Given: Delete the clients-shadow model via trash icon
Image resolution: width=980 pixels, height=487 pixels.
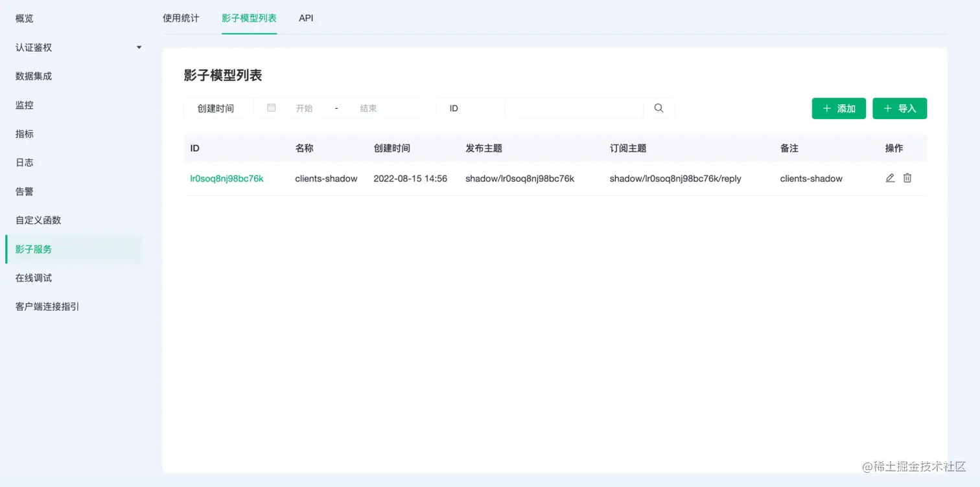Looking at the screenshot, I should [907, 178].
